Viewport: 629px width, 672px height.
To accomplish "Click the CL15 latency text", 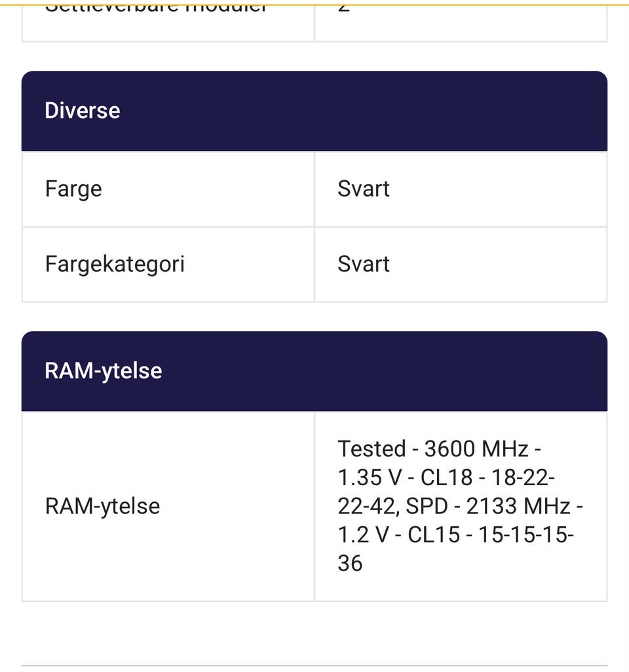I will click(x=434, y=535).
